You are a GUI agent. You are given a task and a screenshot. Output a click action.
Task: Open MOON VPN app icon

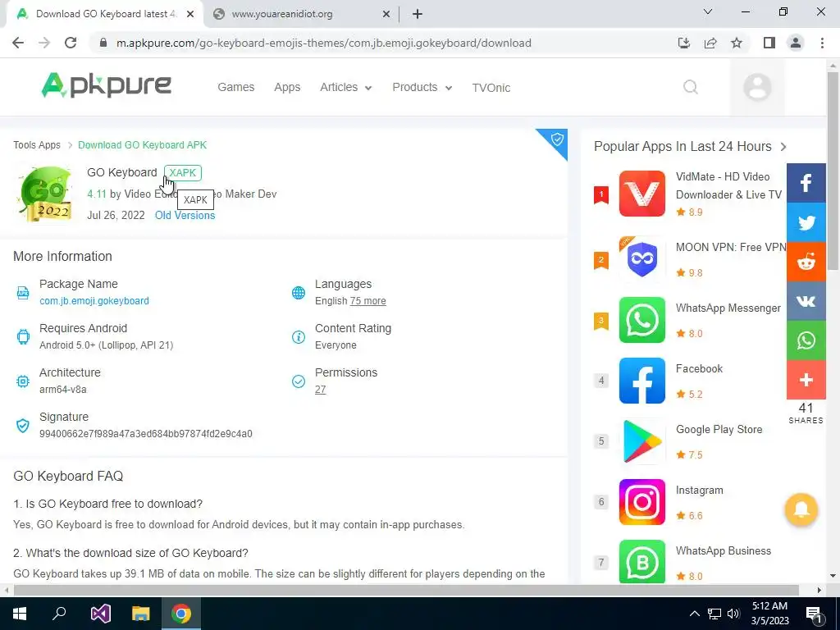tap(641, 259)
